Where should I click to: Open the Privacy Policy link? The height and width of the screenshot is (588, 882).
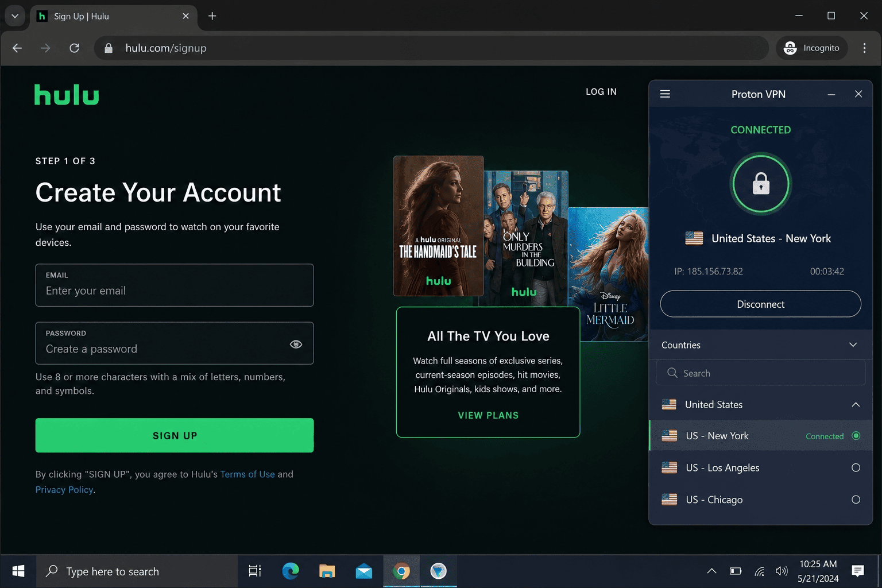click(x=64, y=490)
